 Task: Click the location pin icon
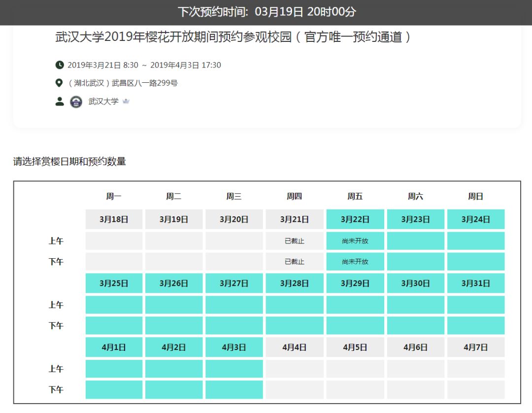tap(59, 83)
